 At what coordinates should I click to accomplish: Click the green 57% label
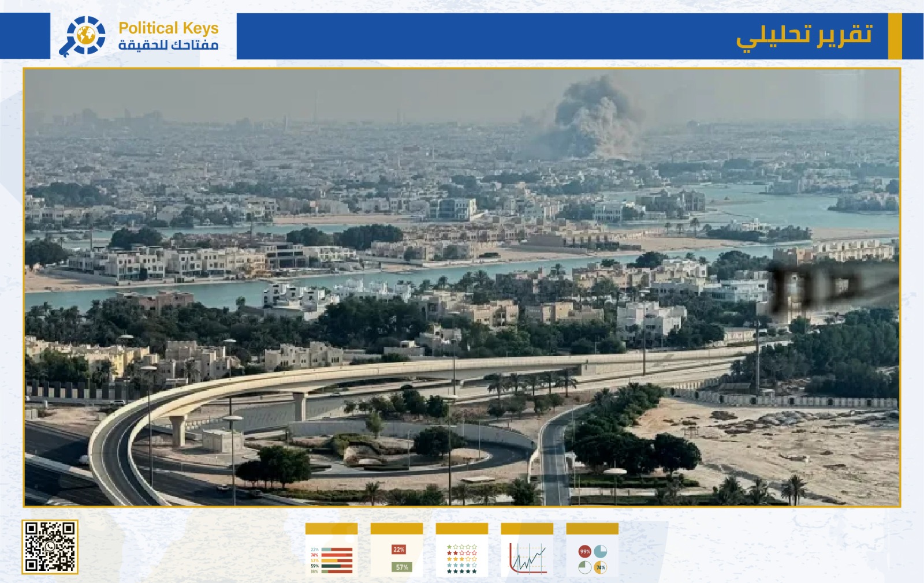[402, 567]
